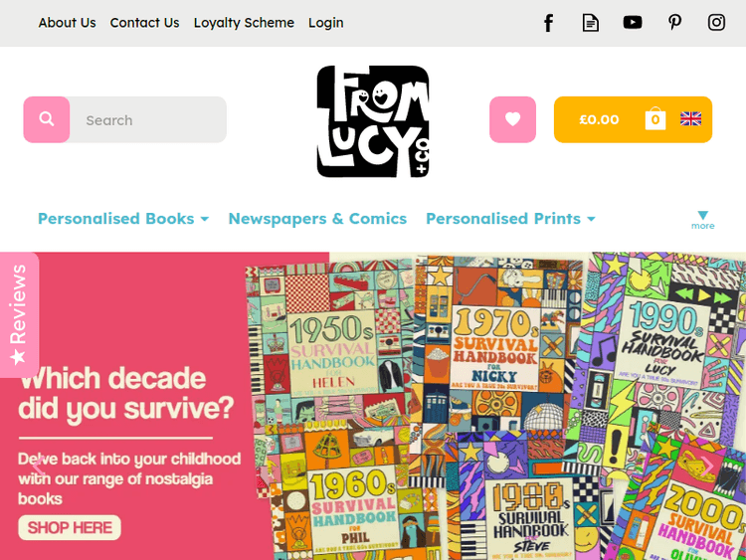Open the blog document icon
The image size is (746, 560).
pos(591,23)
